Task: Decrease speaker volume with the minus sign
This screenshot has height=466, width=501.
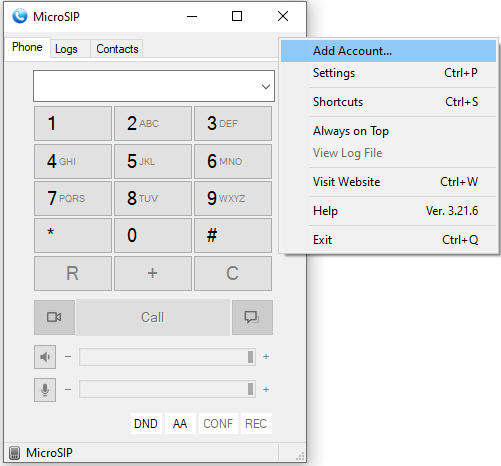Action: 68,357
